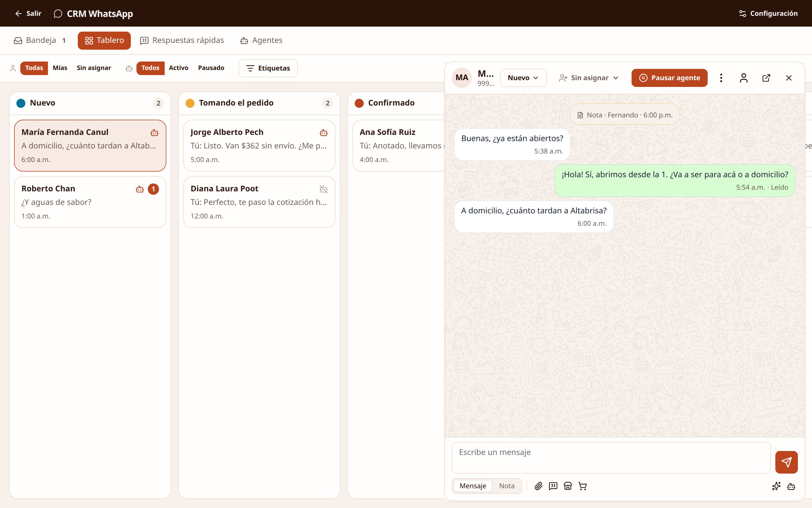
Task: Click Salir to exit the app
Action: (x=28, y=14)
